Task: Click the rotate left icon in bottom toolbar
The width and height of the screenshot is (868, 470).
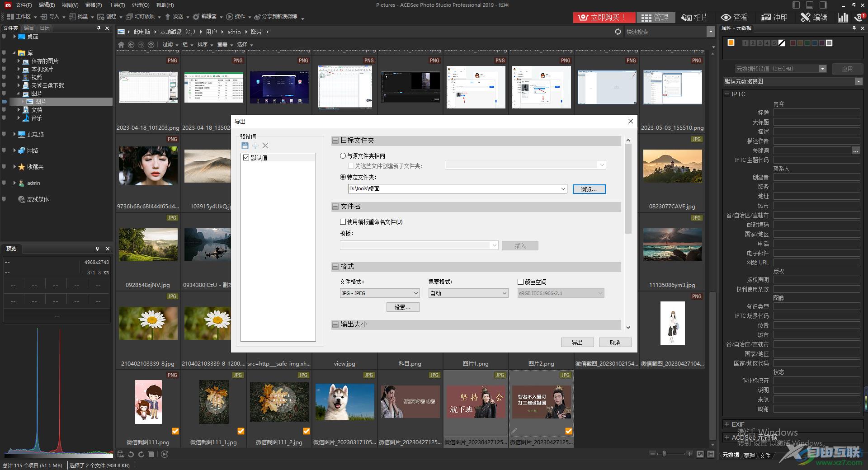Action: pyautogui.click(x=131, y=454)
